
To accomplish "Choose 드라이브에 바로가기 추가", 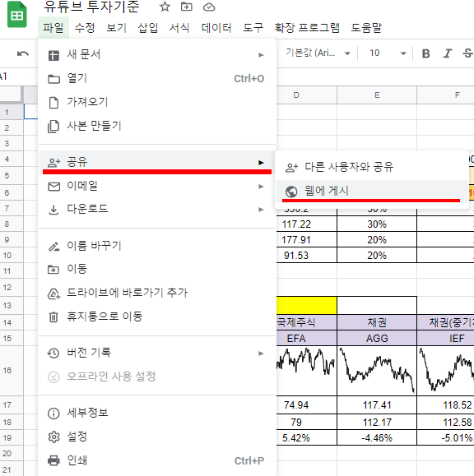I will pos(157,293).
